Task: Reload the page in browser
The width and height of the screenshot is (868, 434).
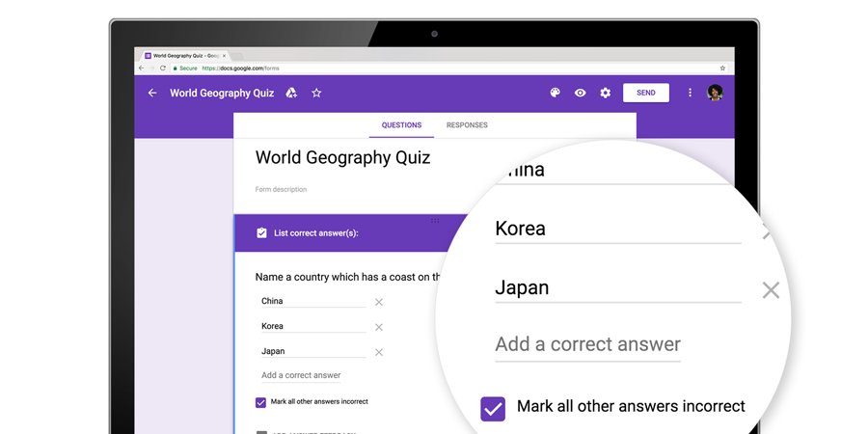Action: (163, 68)
